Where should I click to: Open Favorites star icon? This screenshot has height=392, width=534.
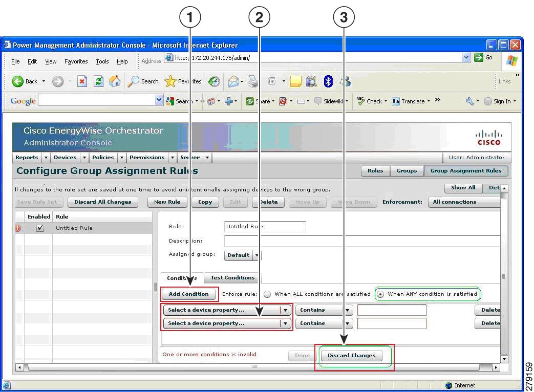click(170, 81)
